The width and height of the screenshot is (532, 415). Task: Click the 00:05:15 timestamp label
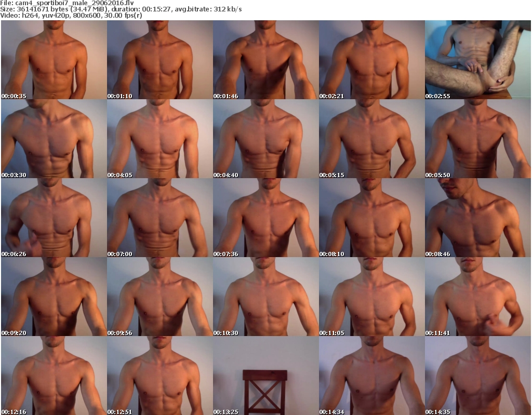(x=332, y=175)
